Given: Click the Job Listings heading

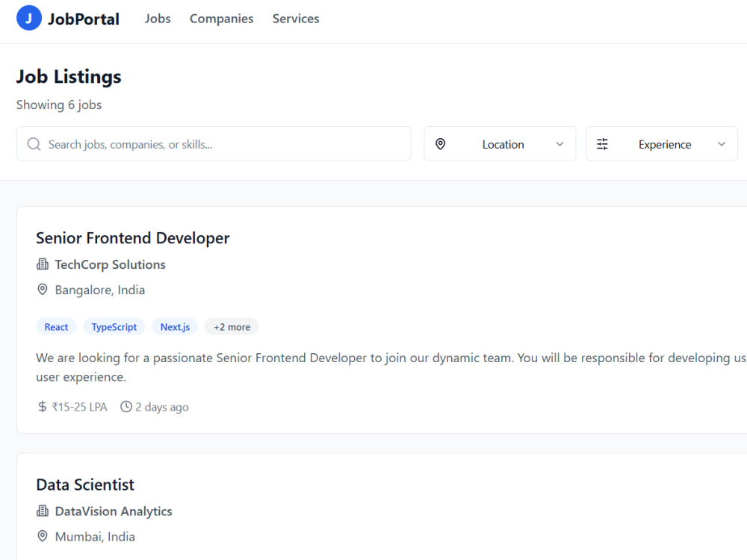Looking at the screenshot, I should pyautogui.click(x=69, y=77).
